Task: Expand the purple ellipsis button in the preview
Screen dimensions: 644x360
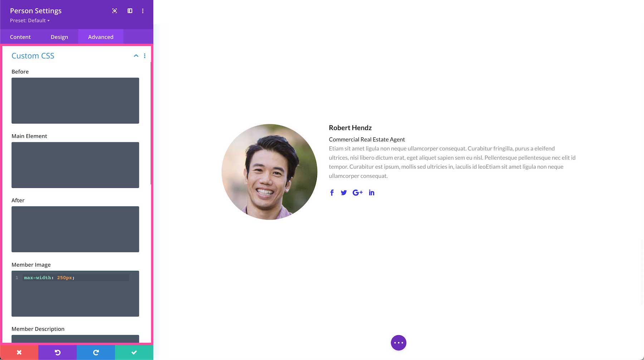Action: pyautogui.click(x=399, y=342)
